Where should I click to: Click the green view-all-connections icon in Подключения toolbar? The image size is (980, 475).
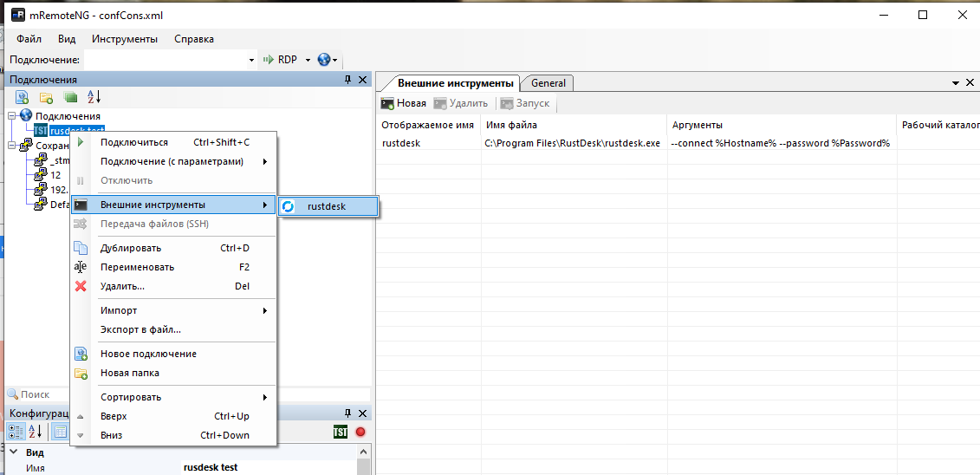[70, 97]
